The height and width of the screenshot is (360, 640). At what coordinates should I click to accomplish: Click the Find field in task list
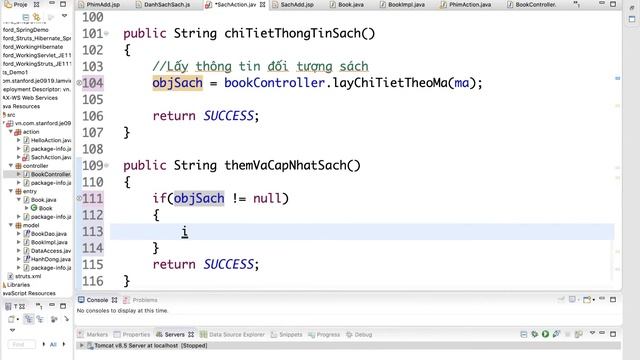[x=21, y=344]
